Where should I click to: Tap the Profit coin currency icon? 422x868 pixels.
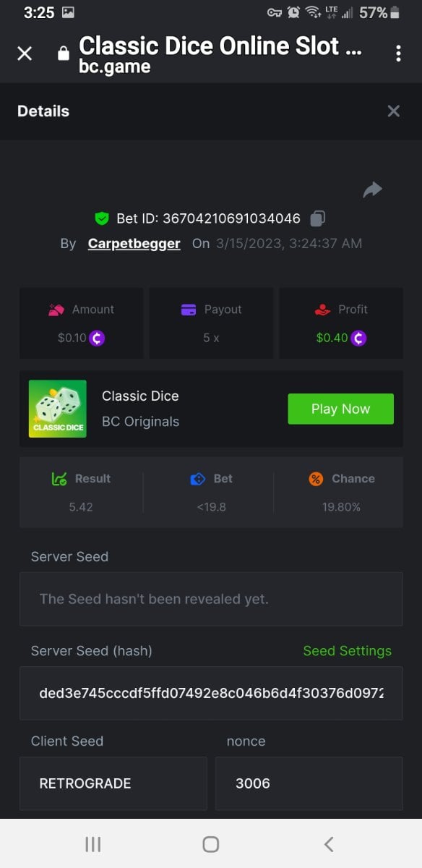point(358,338)
